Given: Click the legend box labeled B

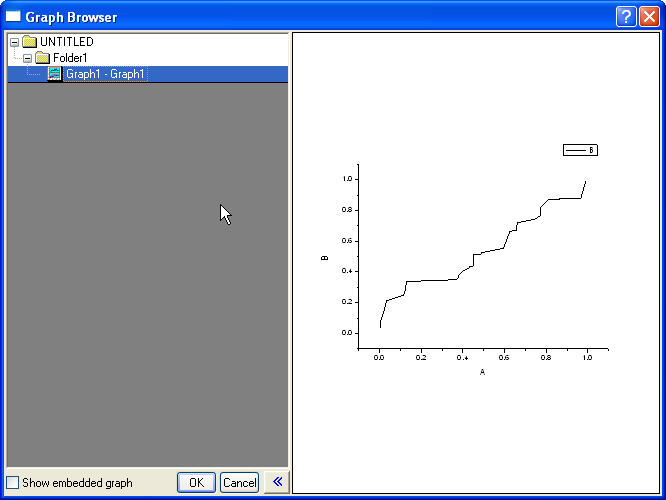Looking at the screenshot, I should (580, 150).
